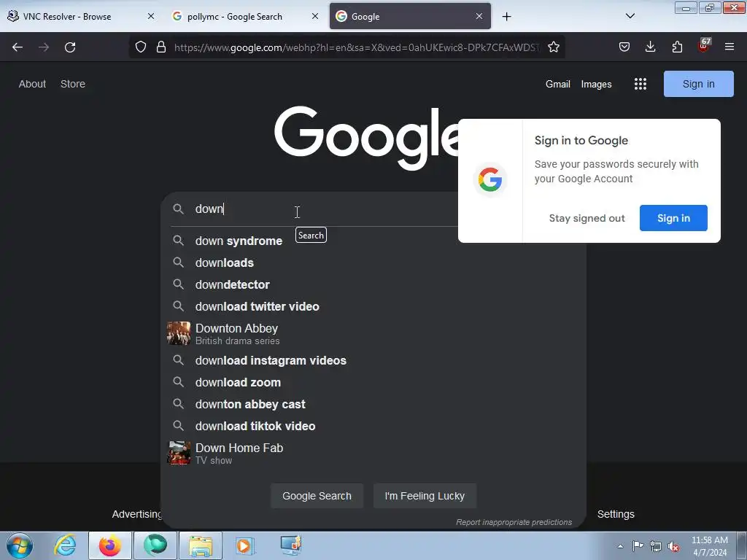Open tracking protection shield icon
This screenshot has width=747, height=560.
(141, 47)
